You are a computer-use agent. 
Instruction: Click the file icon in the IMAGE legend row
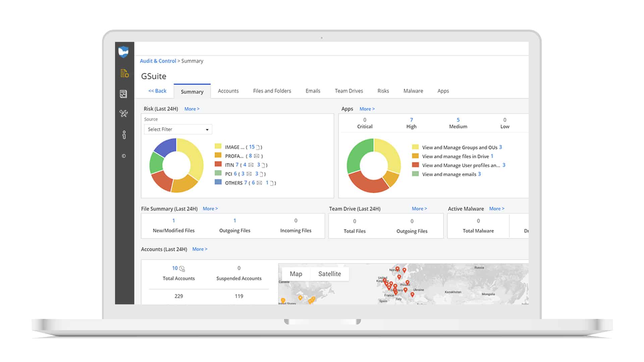click(258, 147)
